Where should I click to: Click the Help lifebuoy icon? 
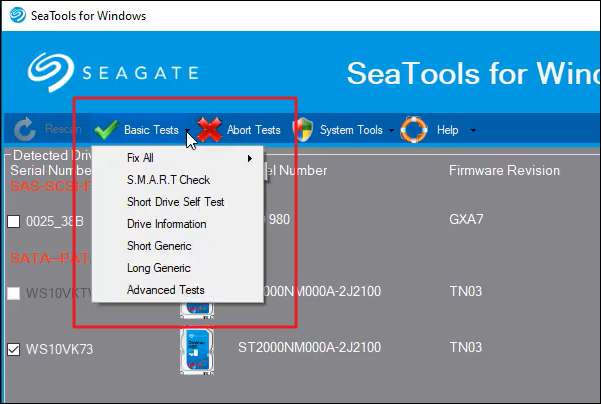[414, 130]
